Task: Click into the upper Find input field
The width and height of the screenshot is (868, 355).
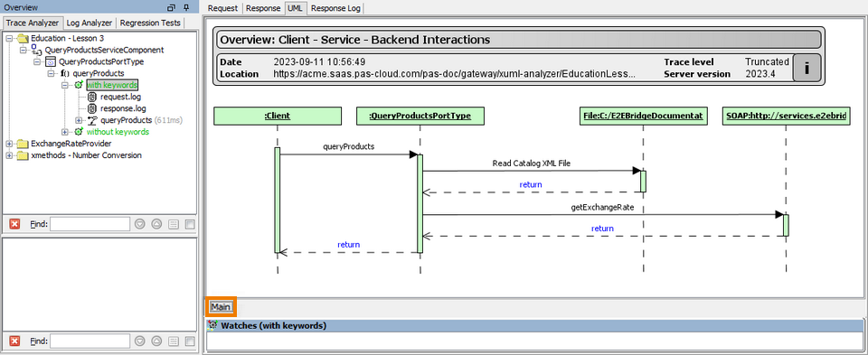Action: pyautogui.click(x=90, y=224)
